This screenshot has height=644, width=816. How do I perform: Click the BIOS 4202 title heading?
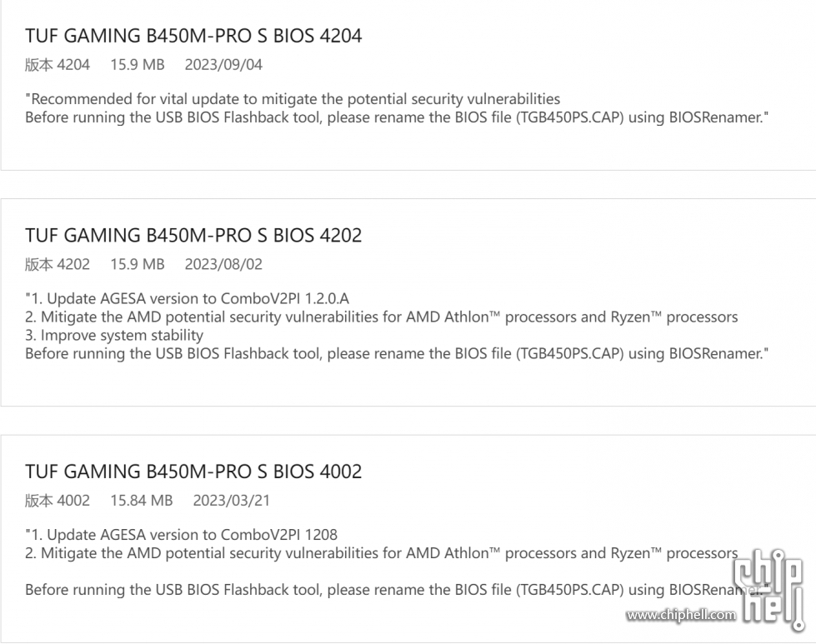[x=193, y=235]
